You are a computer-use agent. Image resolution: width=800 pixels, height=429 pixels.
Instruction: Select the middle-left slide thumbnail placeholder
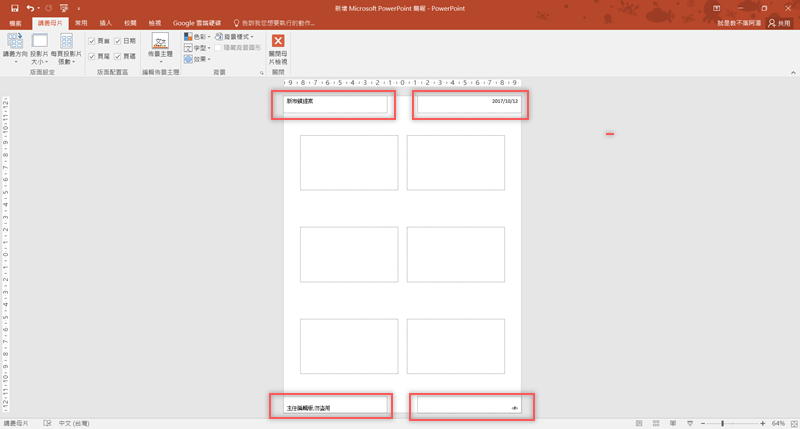point(349,255)
